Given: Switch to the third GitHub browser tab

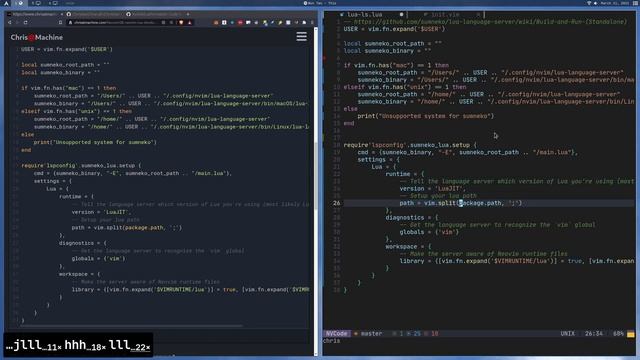Looking at the screenshot, I should point(154,14).
